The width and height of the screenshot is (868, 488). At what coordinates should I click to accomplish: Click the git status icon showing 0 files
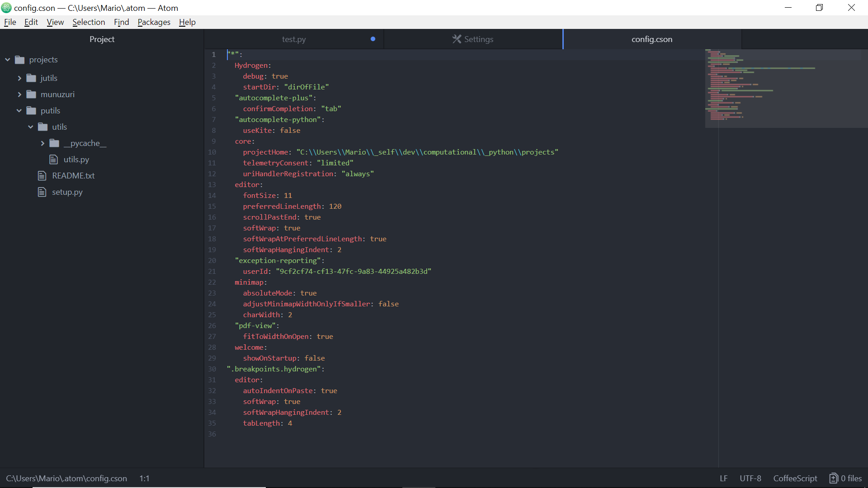tap(834, 478)
